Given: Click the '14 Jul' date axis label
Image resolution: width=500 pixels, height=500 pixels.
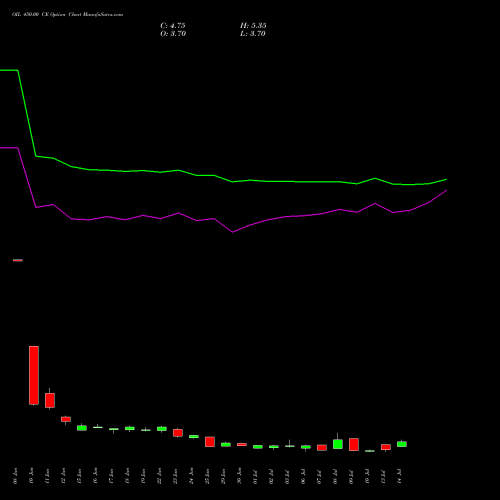Looking at the screenshot, I should pyautogui.click(x=400, y=476).
